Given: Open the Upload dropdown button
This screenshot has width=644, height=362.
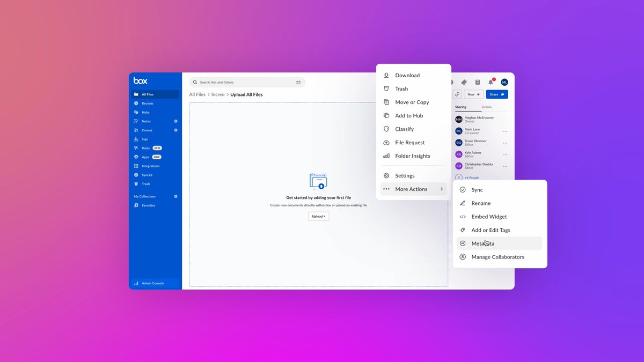Looking at the screenshot, I should click(319, 216).
